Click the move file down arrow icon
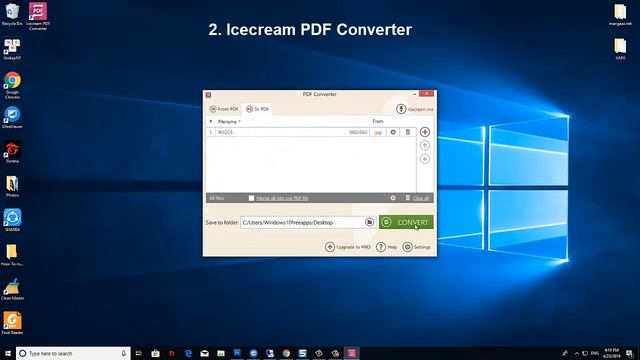This screenshot has width=640, height=360. click(x=424, y=159)
